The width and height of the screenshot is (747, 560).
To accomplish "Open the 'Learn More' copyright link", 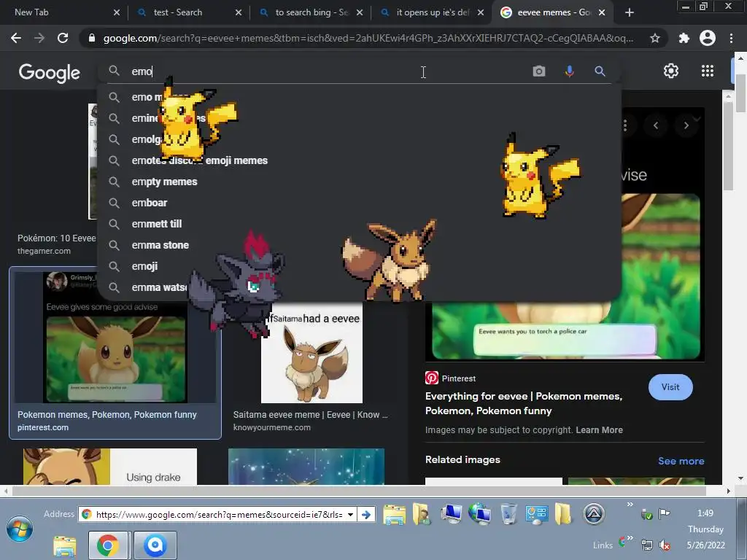I will pyautogui.click(x=600, y=430).
